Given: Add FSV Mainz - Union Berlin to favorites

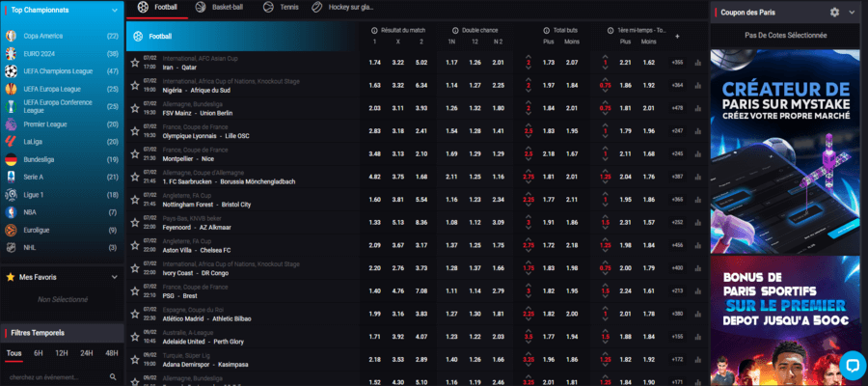Looking at the screenshot, I should click(134, 108).
